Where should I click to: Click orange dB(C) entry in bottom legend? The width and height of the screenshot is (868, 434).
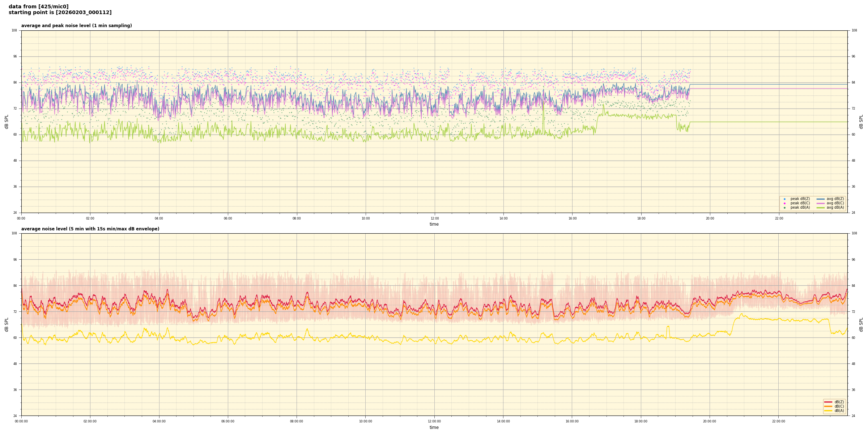pos(828,406)
